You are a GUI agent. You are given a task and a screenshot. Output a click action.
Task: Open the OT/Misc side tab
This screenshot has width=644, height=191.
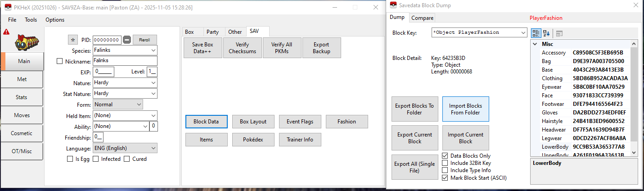[x=22, y=151]
